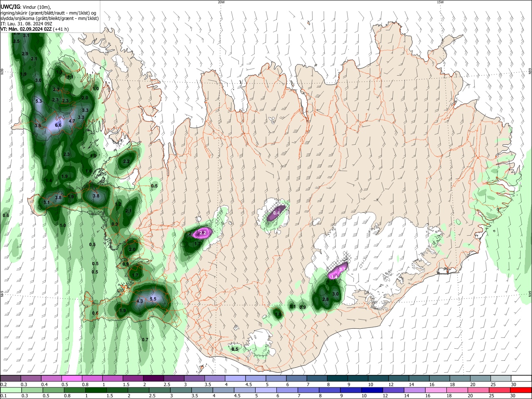This screenshot has width=532, height=399.
Task: Select the 4.3 precipitation value label
Action: click(140, 301)
